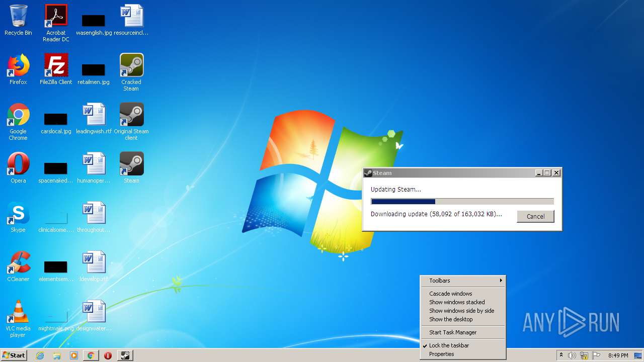Select throughout... document icon
This screenshot has height=362, width=644.
(x=94, y=217)
